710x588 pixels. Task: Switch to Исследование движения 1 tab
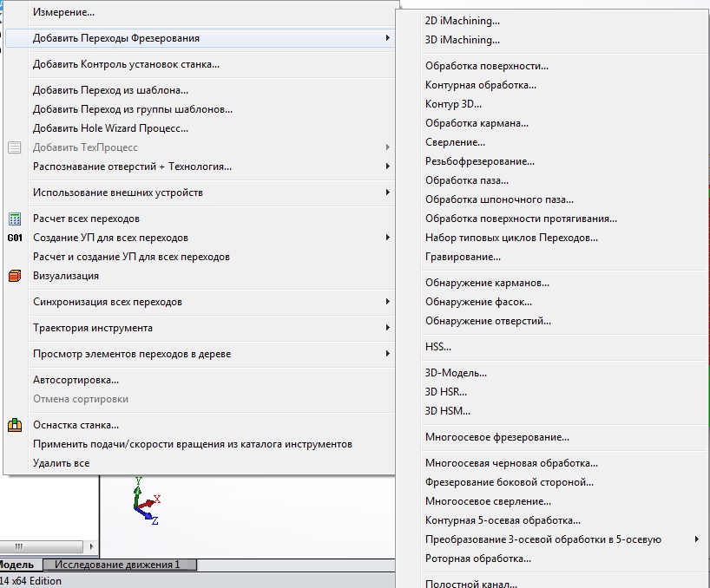[x=120, y=565]
